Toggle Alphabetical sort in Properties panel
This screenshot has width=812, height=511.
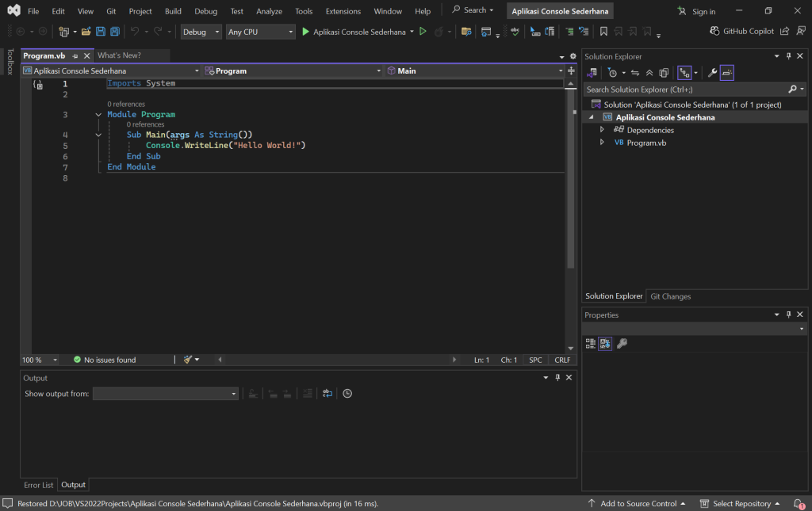click(605, 343)
